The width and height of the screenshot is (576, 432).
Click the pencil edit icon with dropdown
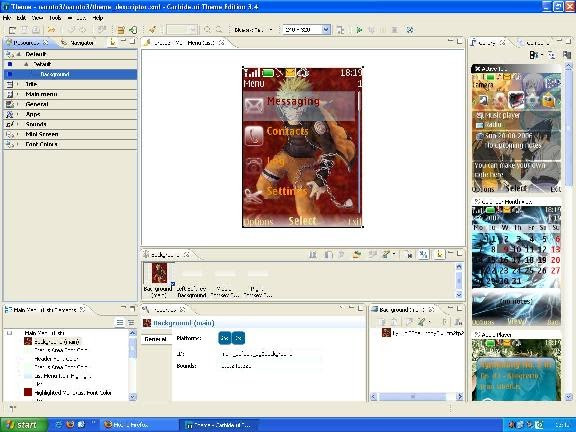pyautogui.click(x=386, y=255)
